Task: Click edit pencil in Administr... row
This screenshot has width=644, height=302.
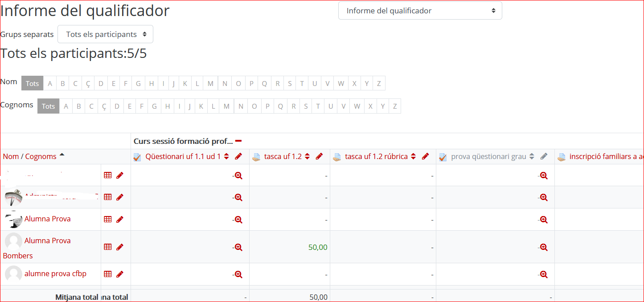Action: tap(119, 197)
